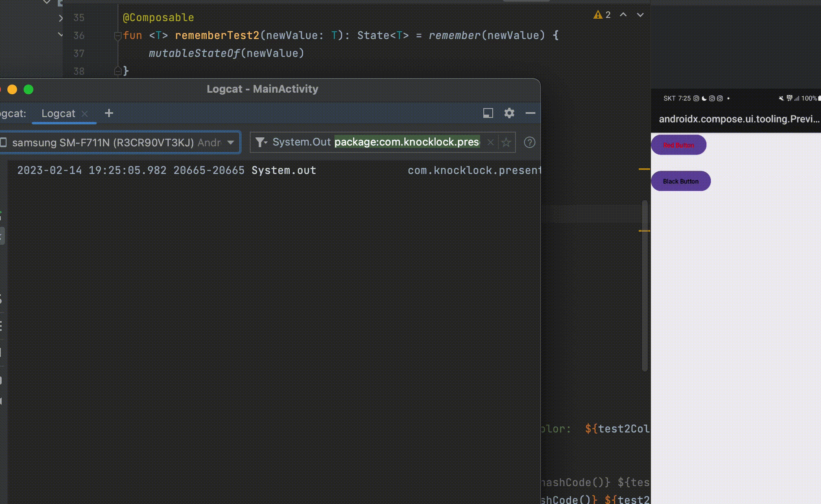The image size is (821, 504).
Task: Go to previous highlighted problem arrow
Action: pyautogui.click(x=623, y=15)
